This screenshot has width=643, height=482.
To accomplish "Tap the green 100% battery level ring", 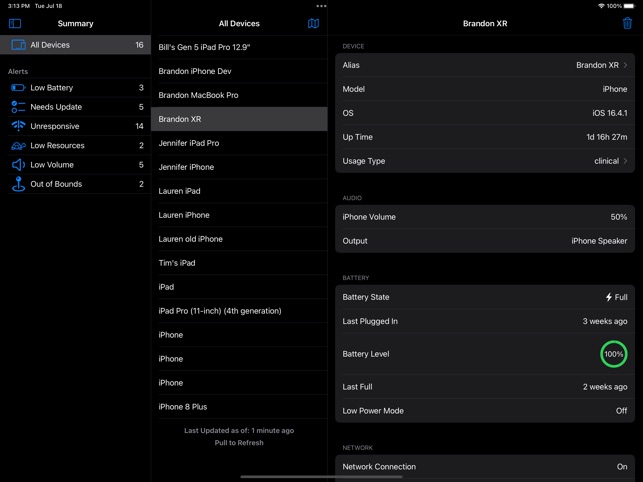I will pyautogui.click(x=613, y=354).
